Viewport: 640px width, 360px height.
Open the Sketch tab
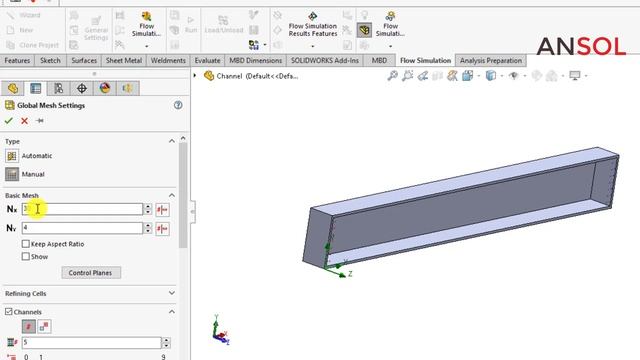[50, 60]
